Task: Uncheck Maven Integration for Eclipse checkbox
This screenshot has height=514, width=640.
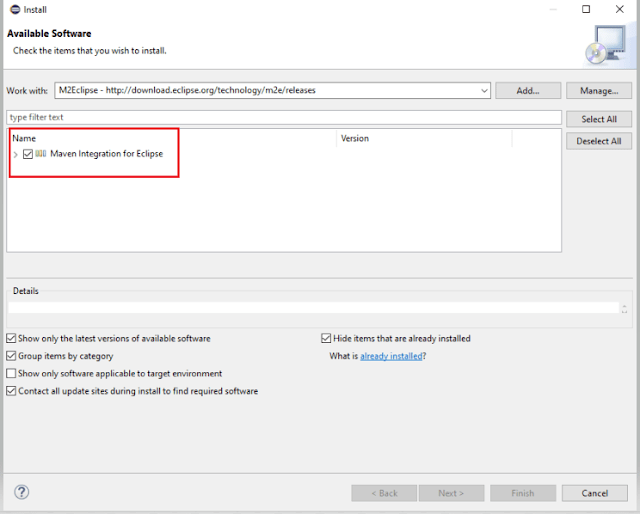Action: (x=28, y=154)
